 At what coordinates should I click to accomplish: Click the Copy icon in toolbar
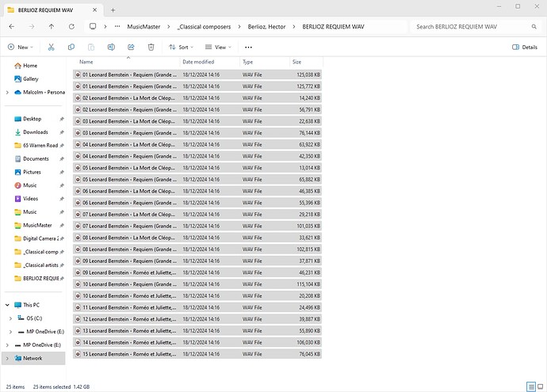click(71, 47)
